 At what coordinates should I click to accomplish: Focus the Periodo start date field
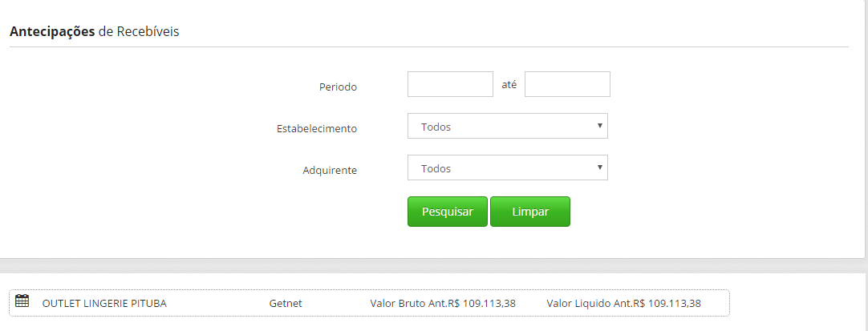tap(450, 84)
